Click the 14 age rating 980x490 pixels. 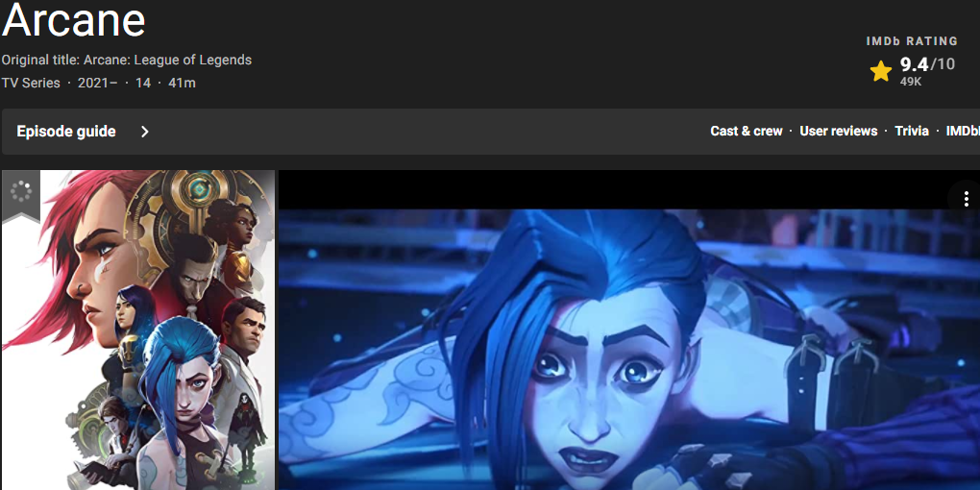143,83
